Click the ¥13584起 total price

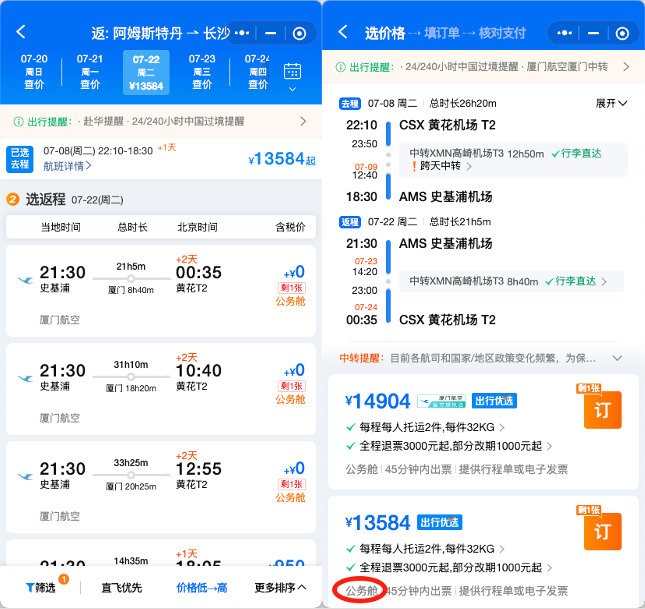click(282, 159)
